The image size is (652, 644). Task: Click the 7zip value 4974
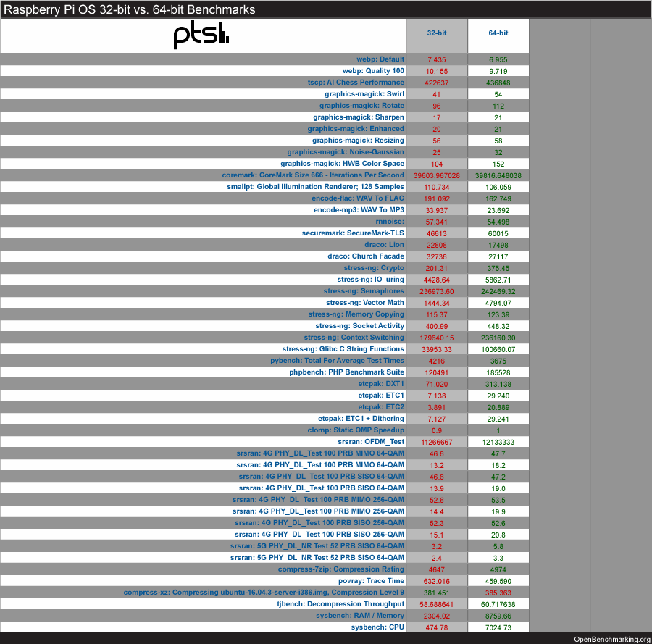pyautogui.click(x=498, y=570)
